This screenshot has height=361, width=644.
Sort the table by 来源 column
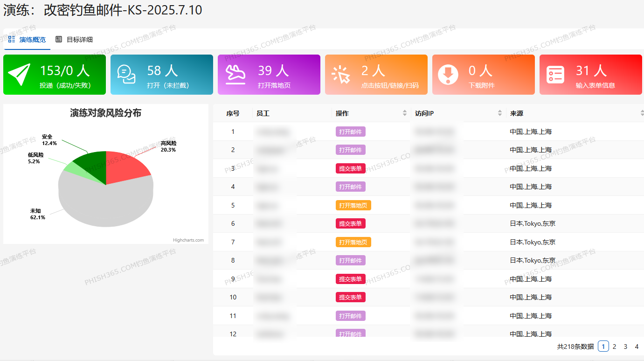[x=642, y=113]
